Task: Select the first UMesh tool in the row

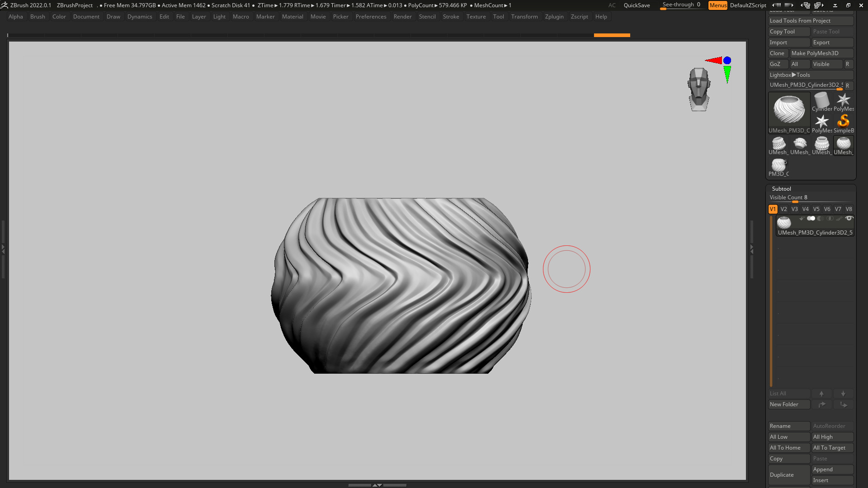Action: (778, 145)
